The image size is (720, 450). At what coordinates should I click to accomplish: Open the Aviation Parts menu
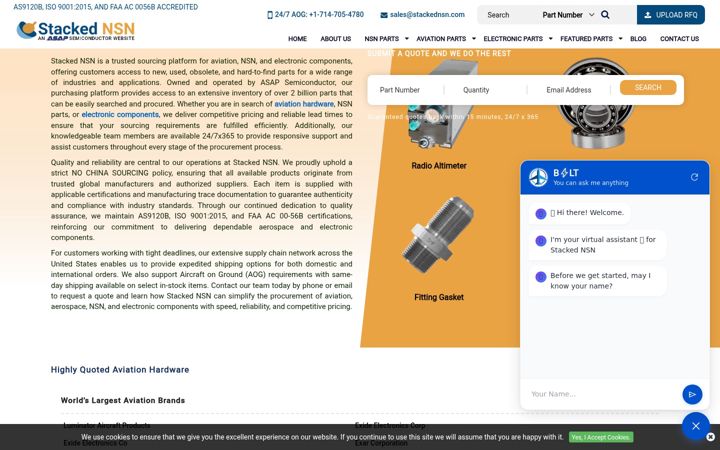point(441,39)
